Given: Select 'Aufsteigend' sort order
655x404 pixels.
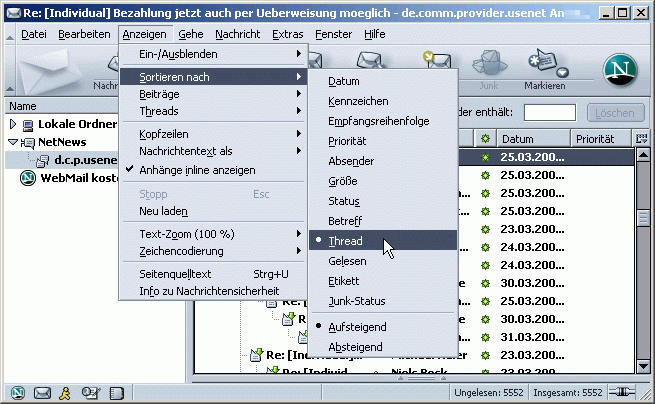Looking at the screenshot, I should pos(357,327).
